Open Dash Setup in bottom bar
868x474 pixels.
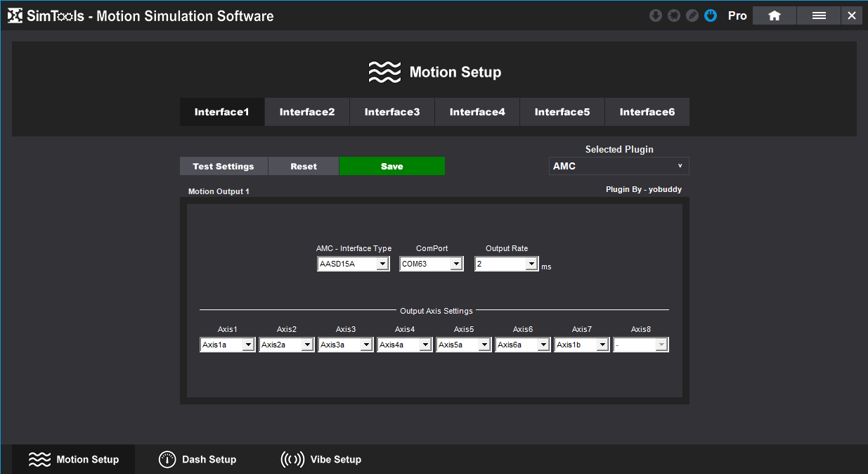197,459
